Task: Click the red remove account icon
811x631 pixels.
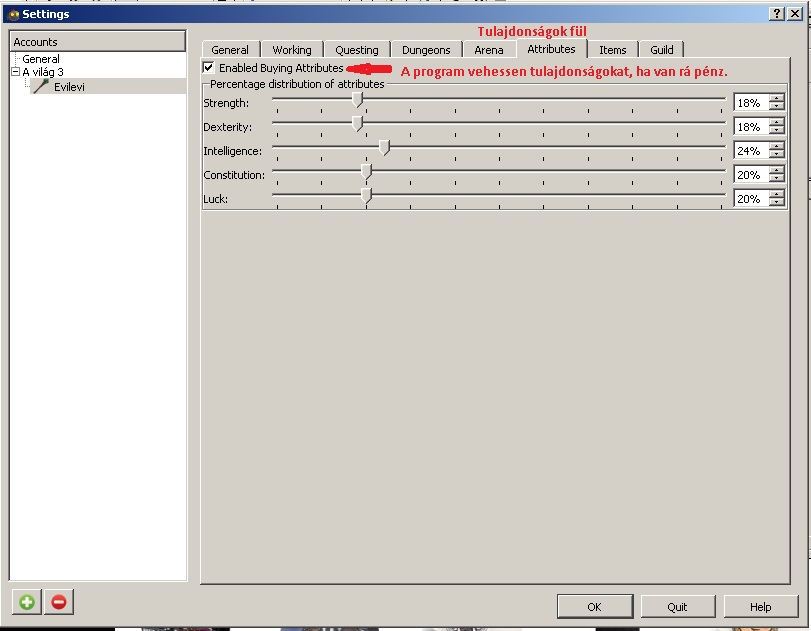Action: (x=59, y=602)
